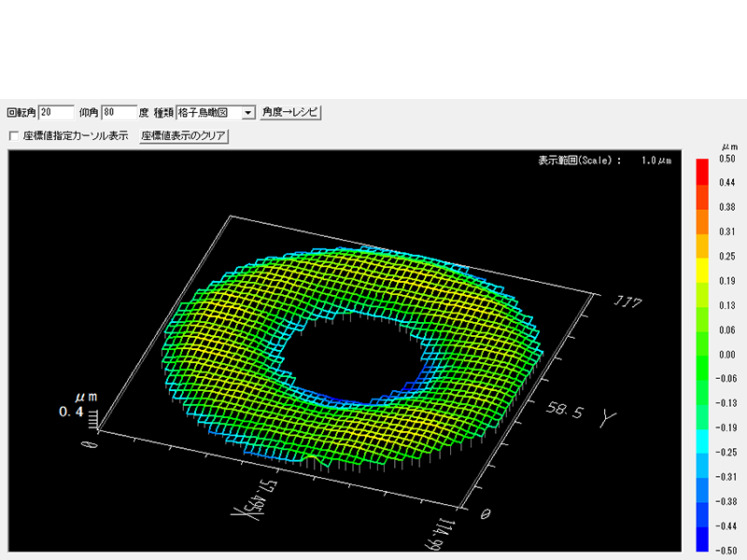Click the cyan -0.25 band on color scale
The image size is (747, 560).
[702, 450]
